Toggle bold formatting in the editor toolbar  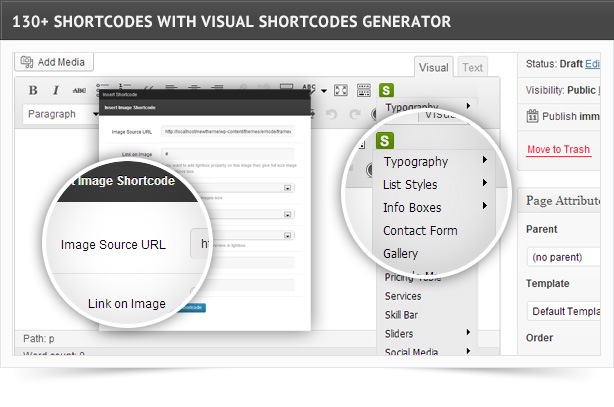pyautogui.click(x=32, y=90)
